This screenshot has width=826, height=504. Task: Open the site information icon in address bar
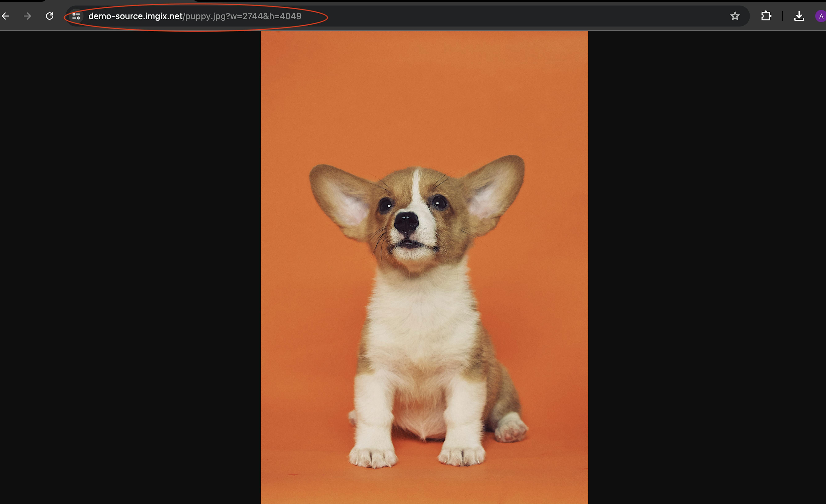(x=76, y=16)
